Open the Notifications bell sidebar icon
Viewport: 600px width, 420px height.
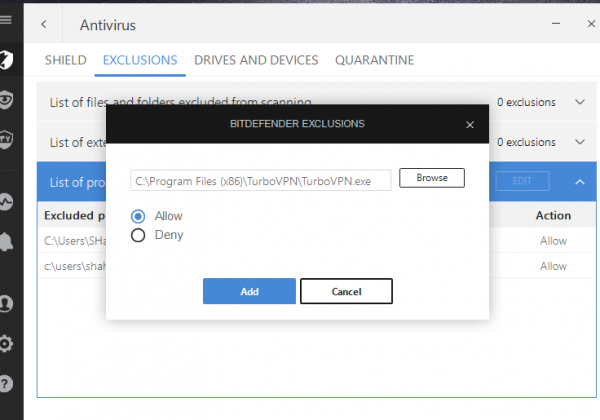pos(6,242)
